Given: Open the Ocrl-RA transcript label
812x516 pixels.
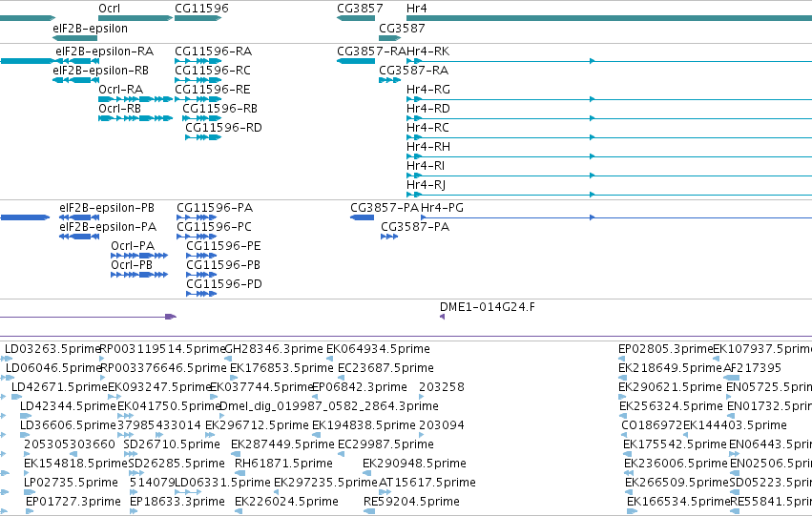Looking at the screenshot, I should 120,90.
